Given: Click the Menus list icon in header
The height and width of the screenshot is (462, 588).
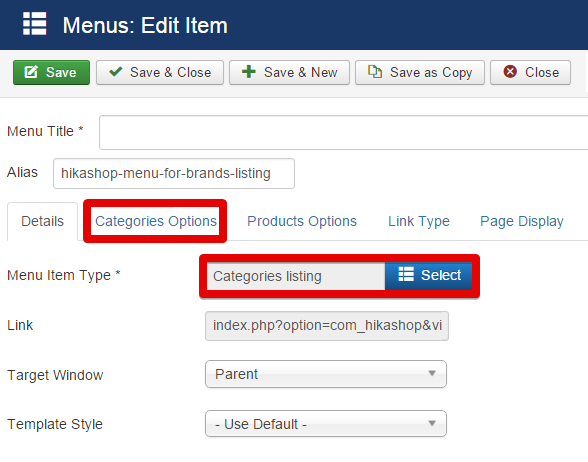Looking at the screenshot, I should click(34, 24).
